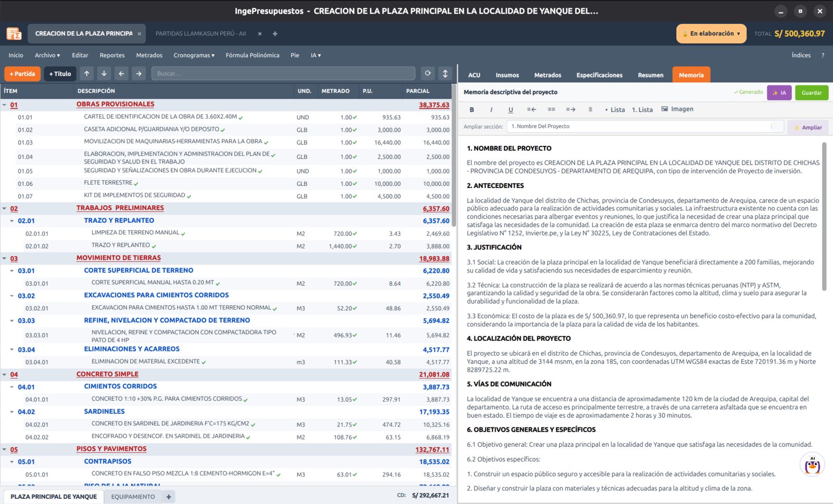The image size is (833, 504).
Task: Insert an Imagen into the memoria
Action: pos(677,109)
